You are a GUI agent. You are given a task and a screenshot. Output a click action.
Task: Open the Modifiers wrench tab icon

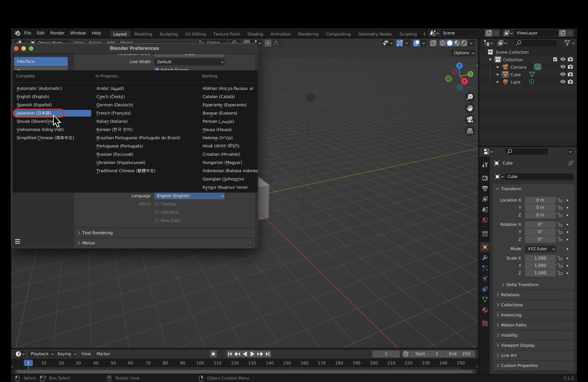tap(485, 258)
